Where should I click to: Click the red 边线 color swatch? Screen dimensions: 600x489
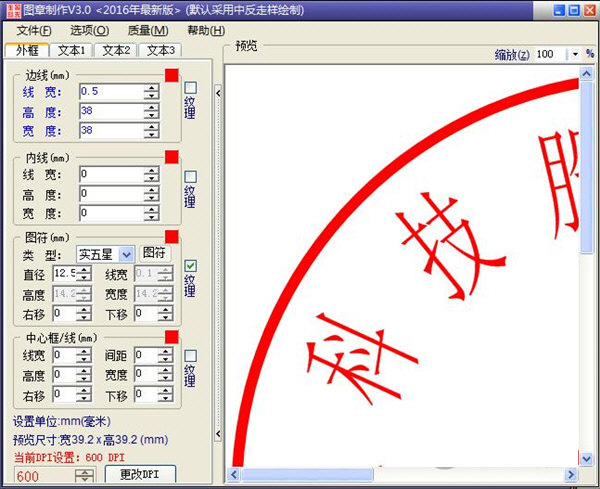tap(172, 75)
